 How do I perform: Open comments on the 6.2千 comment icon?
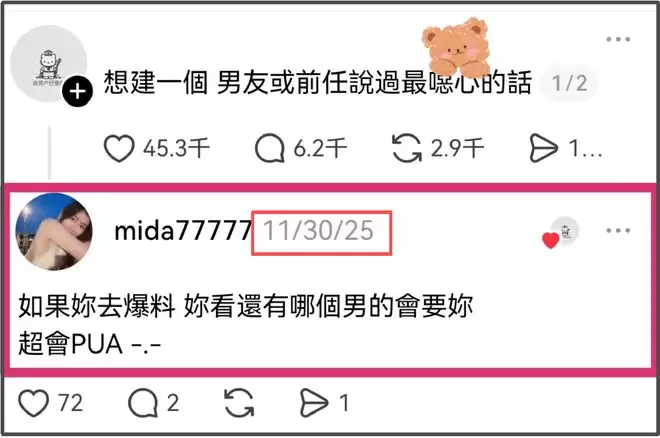pyautogui.click(x=269, y=148)
